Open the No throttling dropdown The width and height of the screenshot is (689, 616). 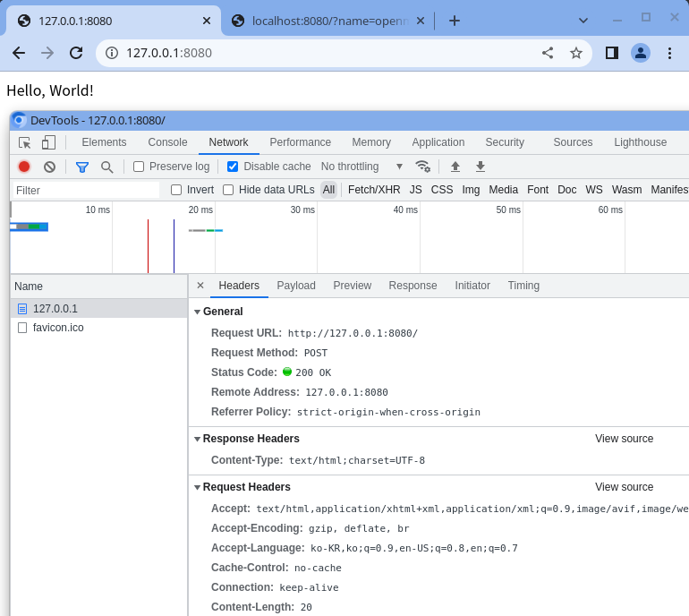coord(362,167)
